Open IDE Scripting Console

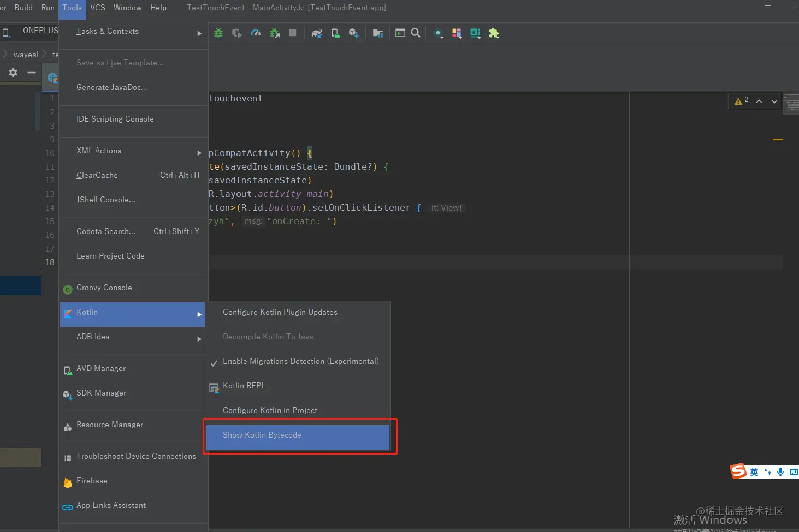point(134,119)
